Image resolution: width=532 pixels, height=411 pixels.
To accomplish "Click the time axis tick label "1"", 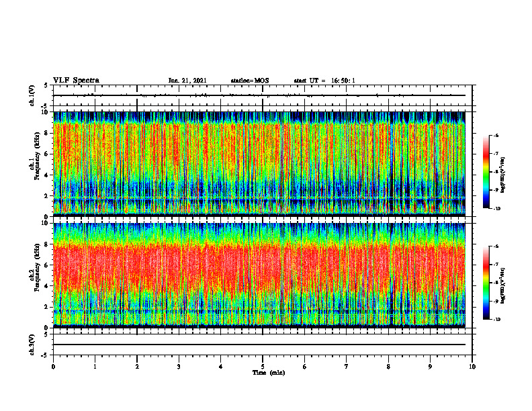I will pos(95,367).
